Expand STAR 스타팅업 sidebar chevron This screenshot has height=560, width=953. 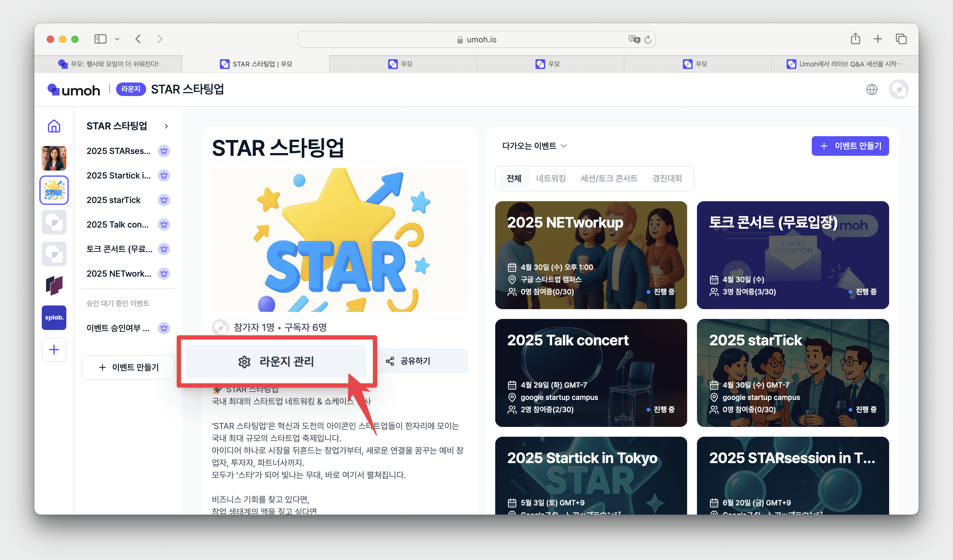(166, 126)
